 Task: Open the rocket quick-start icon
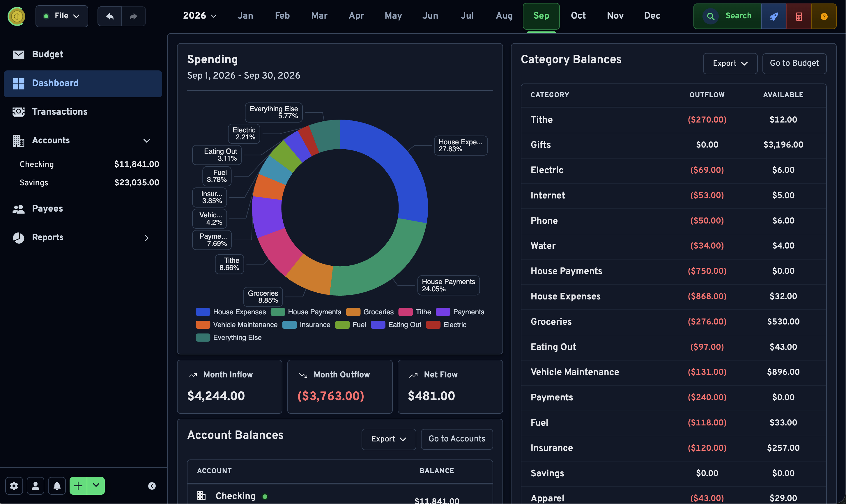(x=774, y=16)
